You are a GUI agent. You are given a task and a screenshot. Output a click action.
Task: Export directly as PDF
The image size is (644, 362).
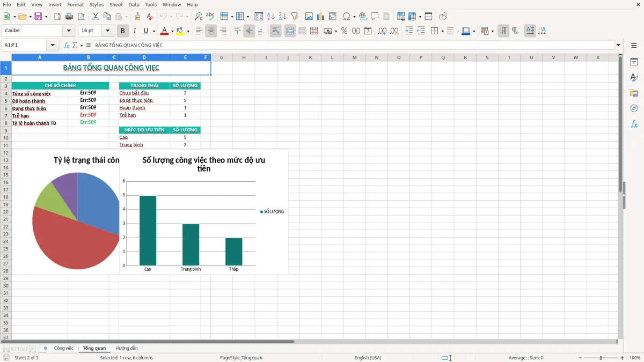point(57,17)
